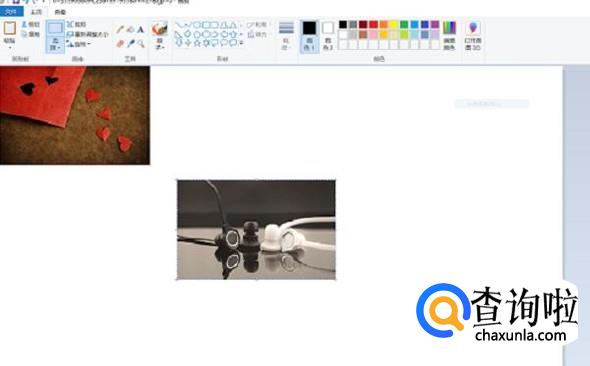
Task: Open the blue File menu tab
Action: [x=12, y=12]
